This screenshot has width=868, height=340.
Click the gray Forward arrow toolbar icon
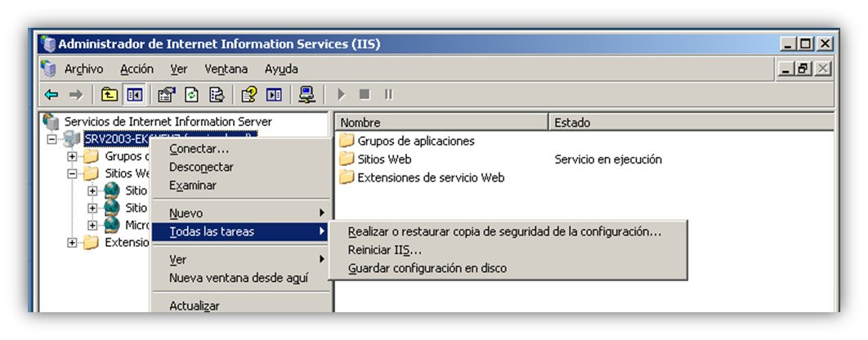click(75, 95)
